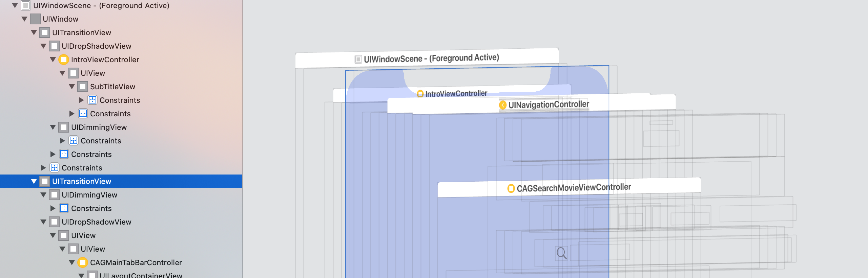
Task: Select the IntroViewController label in the canvas
Action: click(x=456, y=93)
